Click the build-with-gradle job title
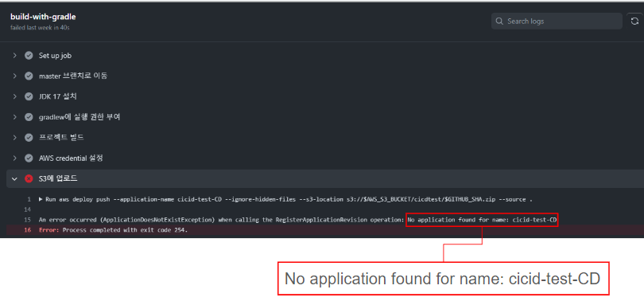The height and width of the screenshot is (305, 644). (x=43, y=17)
